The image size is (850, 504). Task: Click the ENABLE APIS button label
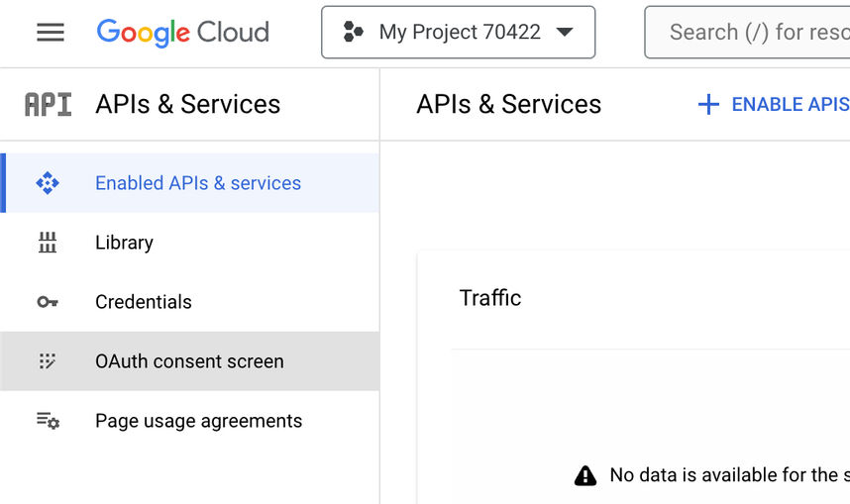[791, 104]
